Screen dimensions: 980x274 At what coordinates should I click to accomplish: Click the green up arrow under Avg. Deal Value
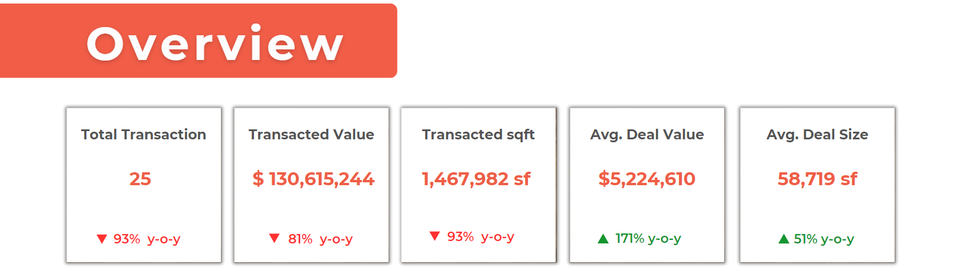[x=603, y=239]
